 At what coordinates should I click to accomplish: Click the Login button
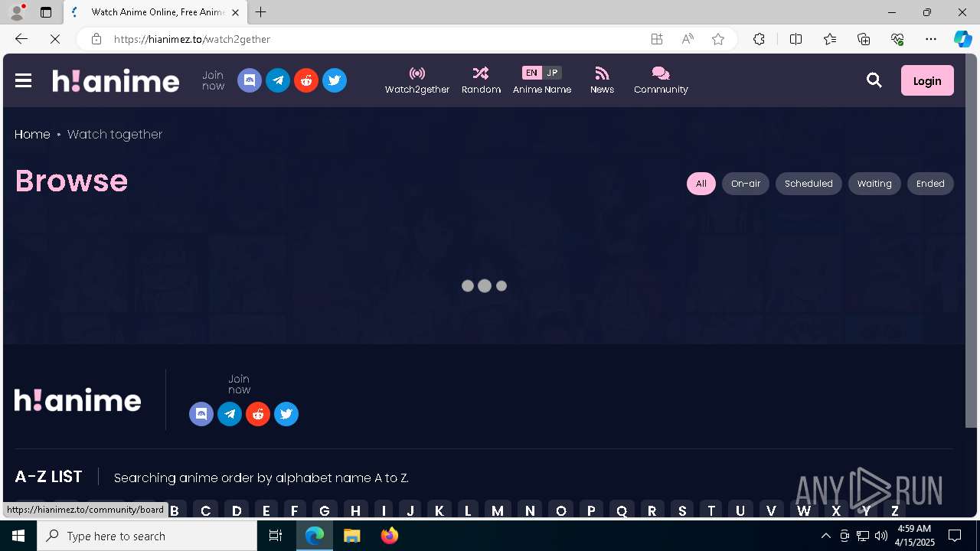pos(927,80)
